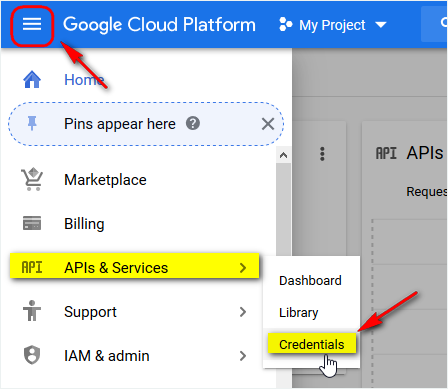Click the Home house icon

[x=32, y=79]
